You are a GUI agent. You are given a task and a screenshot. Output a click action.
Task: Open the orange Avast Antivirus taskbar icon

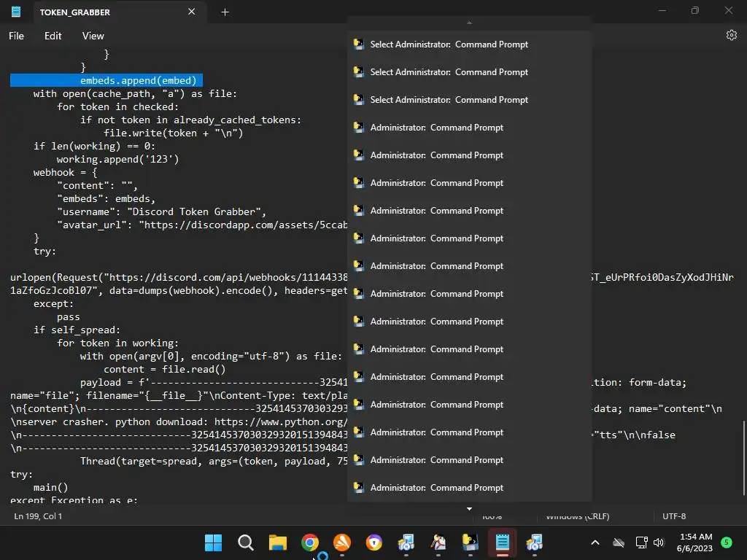tap(342, 542)
